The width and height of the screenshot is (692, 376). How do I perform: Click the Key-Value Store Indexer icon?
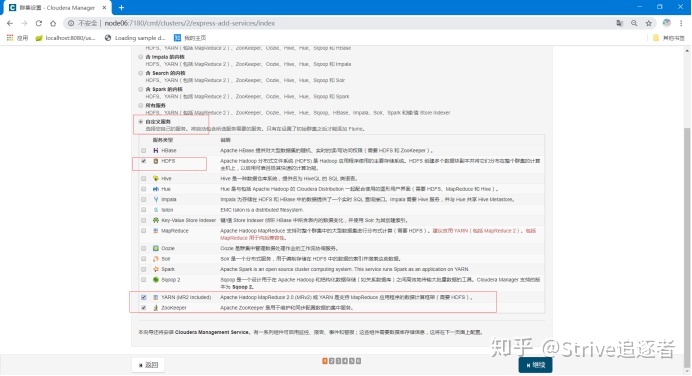[x=155, y=220]
